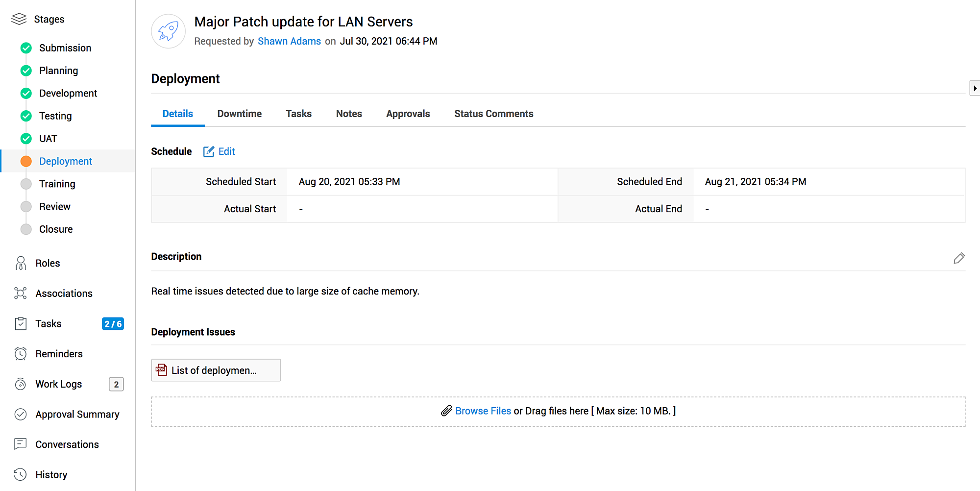Viewport: 980px width, 491px height.
Task: Switch to the Downtime tab
Action: tap(240, 114)
